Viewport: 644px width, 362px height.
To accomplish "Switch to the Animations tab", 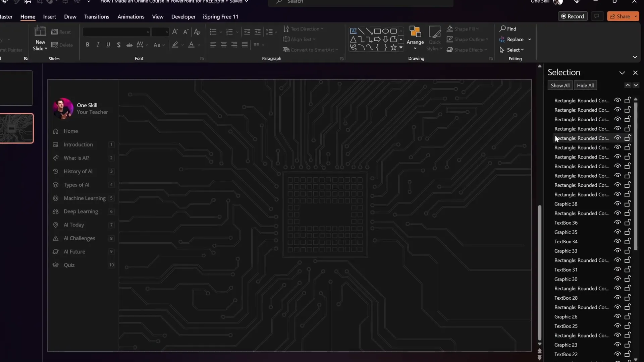I will [131, 16].
